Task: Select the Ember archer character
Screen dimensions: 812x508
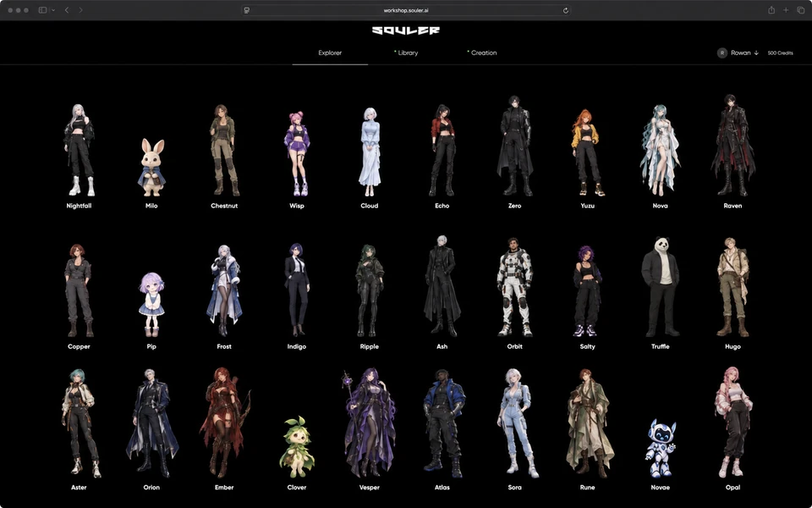Action: tap(225, 423)
